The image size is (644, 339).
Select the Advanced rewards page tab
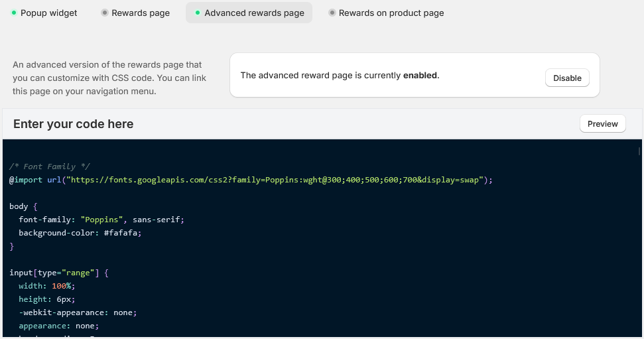(x=254, y=13)
